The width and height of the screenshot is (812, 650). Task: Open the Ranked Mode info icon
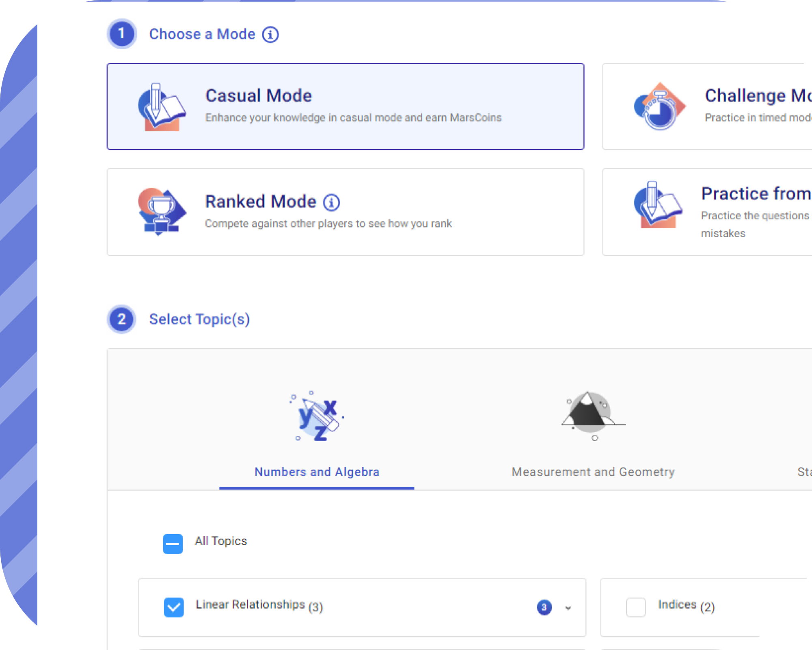(x=331, y=202)
